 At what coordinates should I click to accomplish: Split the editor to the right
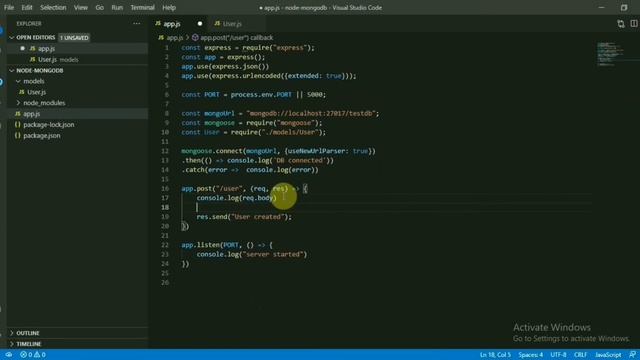point(634,24)
